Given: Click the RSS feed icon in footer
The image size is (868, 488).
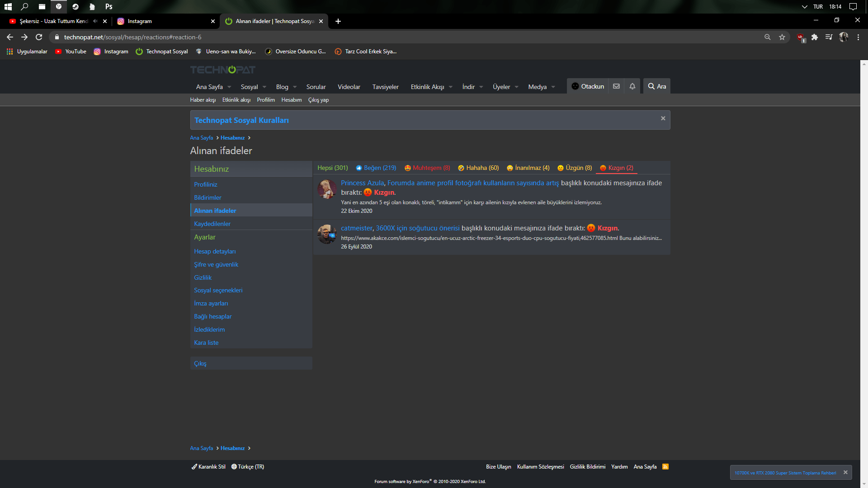Looking at the screenshot, I should pos(665,467).
